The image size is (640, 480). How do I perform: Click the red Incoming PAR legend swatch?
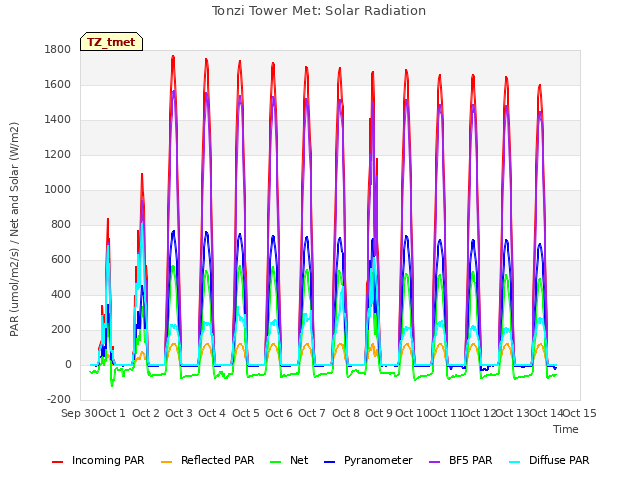58,462
